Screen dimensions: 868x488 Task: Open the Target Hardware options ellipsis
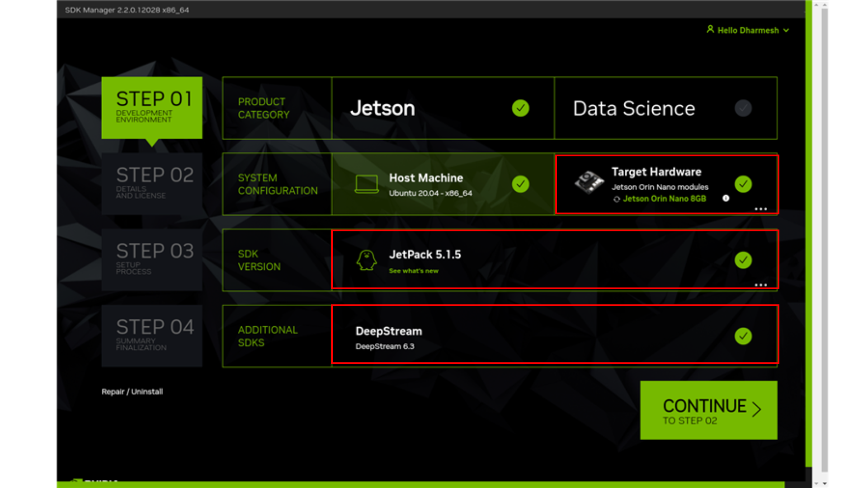coord(760,209)
